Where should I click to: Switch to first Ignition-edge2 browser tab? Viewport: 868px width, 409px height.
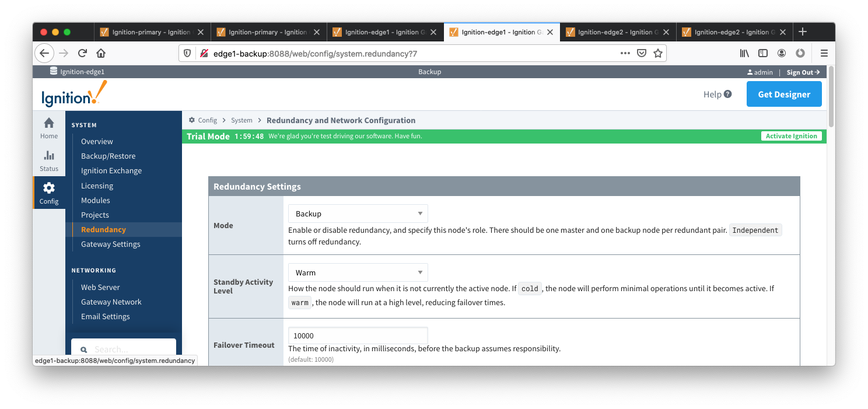[618, 32]
